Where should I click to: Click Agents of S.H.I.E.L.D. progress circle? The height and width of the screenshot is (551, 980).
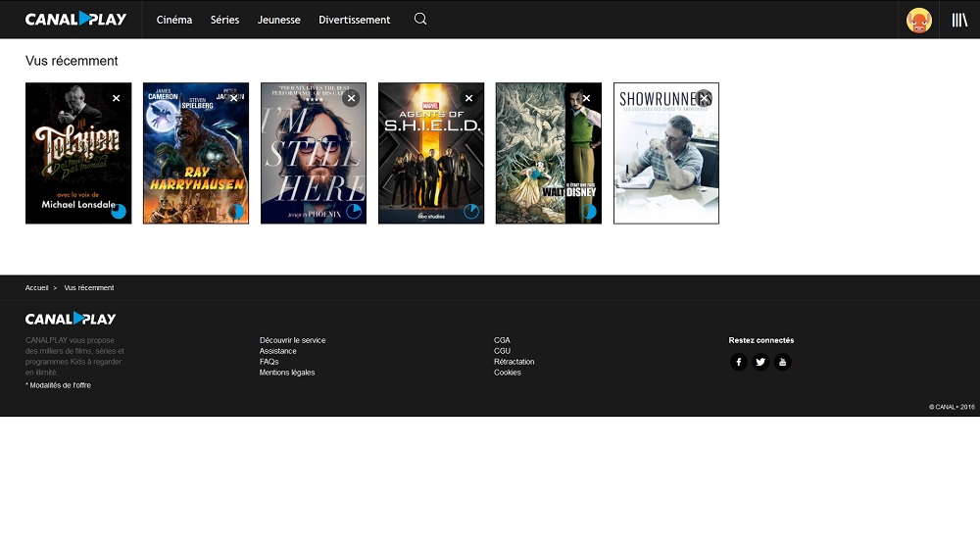pos(470,212)
